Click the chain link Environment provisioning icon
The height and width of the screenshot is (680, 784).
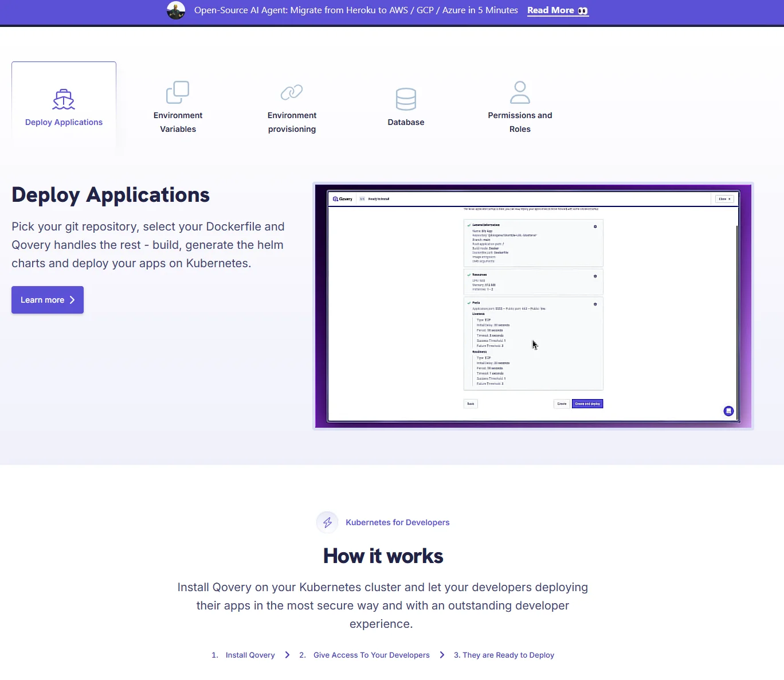point(292,92)
